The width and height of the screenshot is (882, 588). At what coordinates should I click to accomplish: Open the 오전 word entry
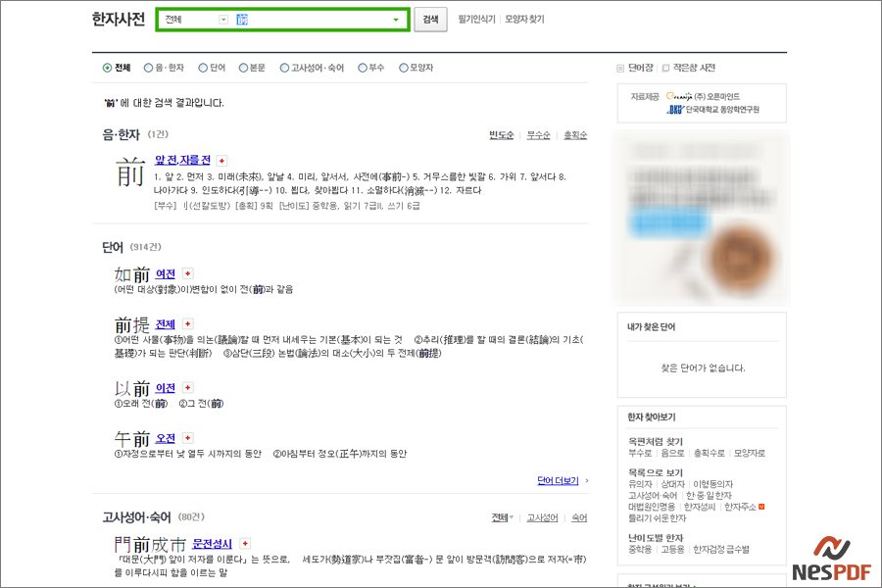point(166,438)
